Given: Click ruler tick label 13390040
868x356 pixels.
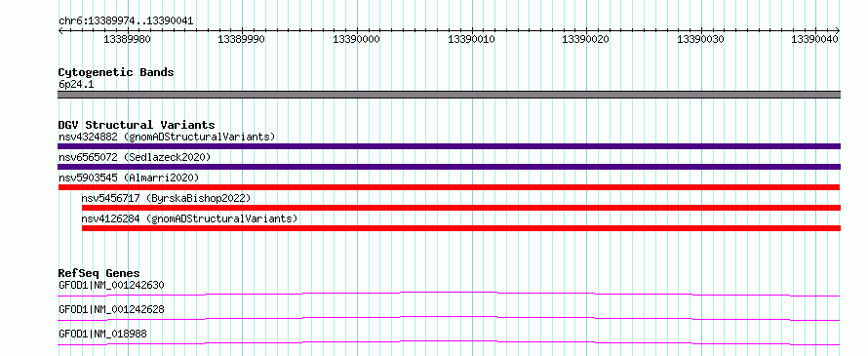Looking at the screenshot, I should [815, 39].
